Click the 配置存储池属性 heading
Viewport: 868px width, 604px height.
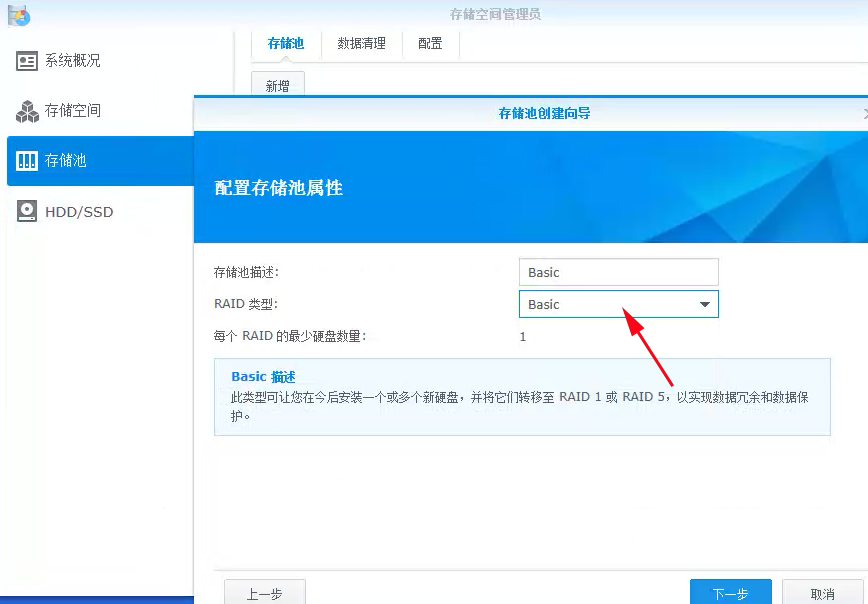pos(278,188)
